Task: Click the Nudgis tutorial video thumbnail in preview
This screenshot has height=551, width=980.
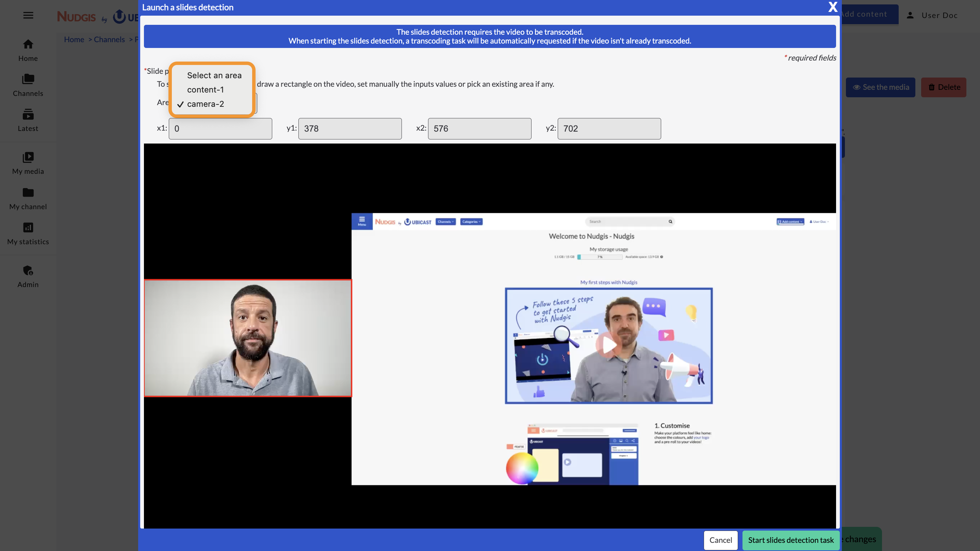Action: tap(609, 345)
